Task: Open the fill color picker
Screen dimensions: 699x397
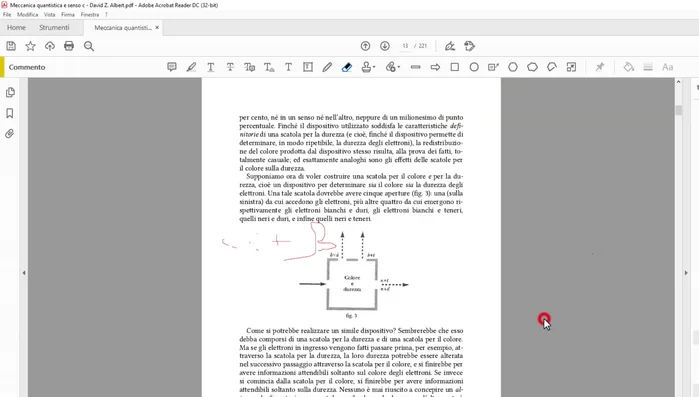Action: click(629, 67)
